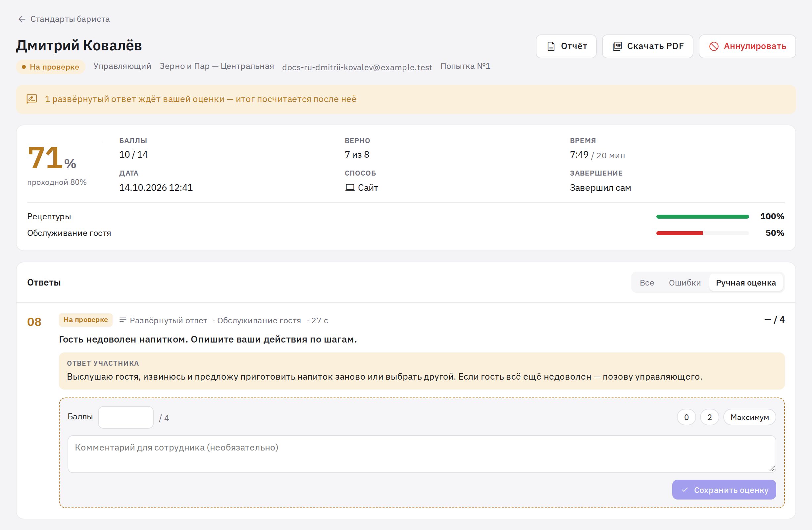Click the '7 из 8' correct count
The height and width of the screenshot is (530, 812).
click(x=357, y=155)
